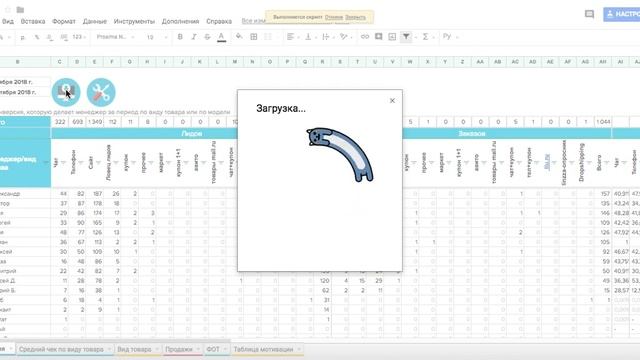Open the vertical align dropdown
The width and height of the screenshot is (640, 360).
(x=310, y=37)
